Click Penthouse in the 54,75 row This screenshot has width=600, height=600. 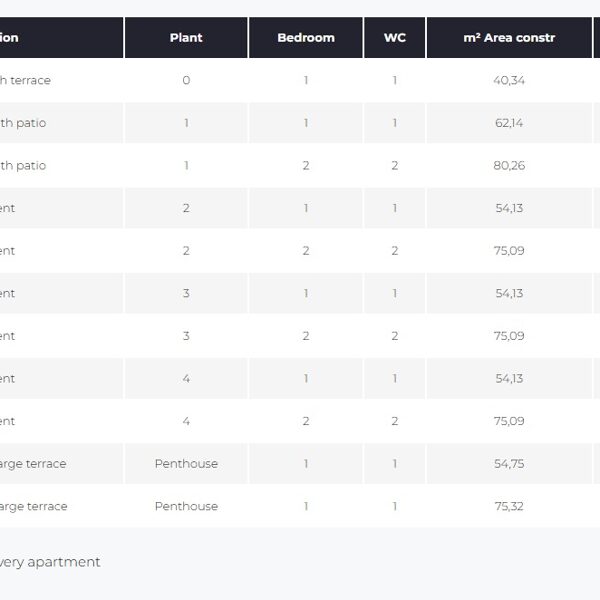186,464
